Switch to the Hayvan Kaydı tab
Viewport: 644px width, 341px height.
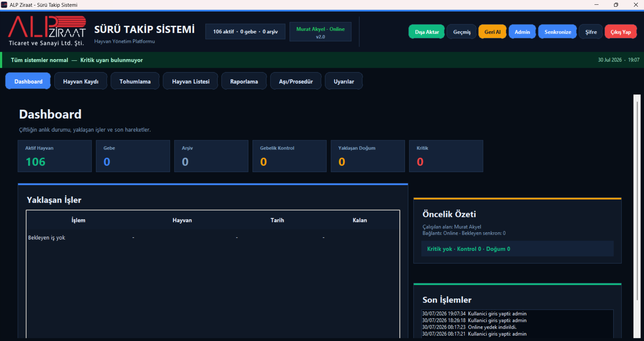pyautogui.click(x=81, y=81)
